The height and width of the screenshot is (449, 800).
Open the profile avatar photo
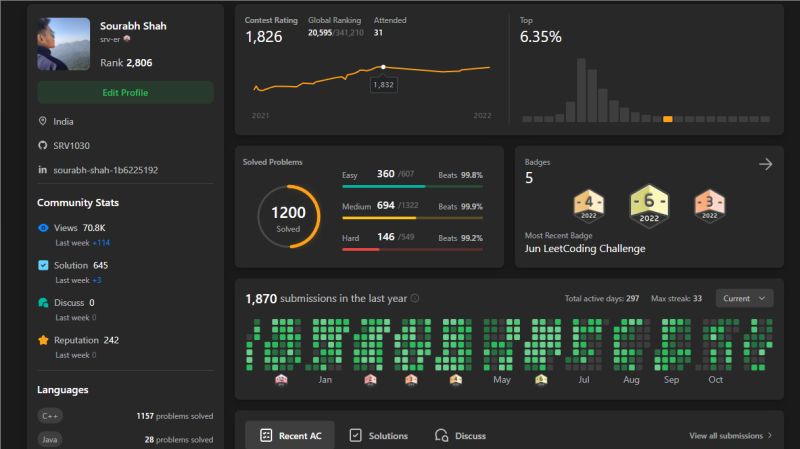coord(63,44)
